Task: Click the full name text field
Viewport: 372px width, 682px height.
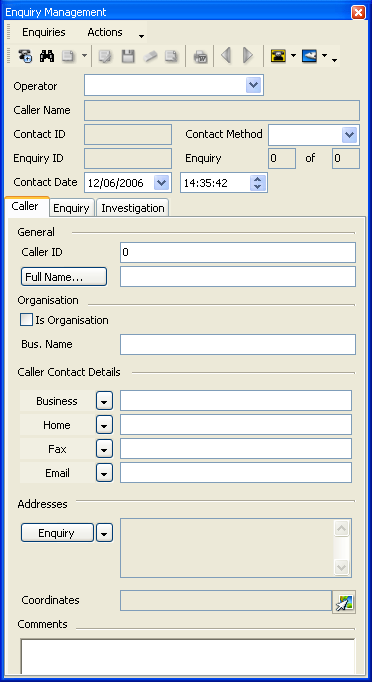Action: coord(238,277)
